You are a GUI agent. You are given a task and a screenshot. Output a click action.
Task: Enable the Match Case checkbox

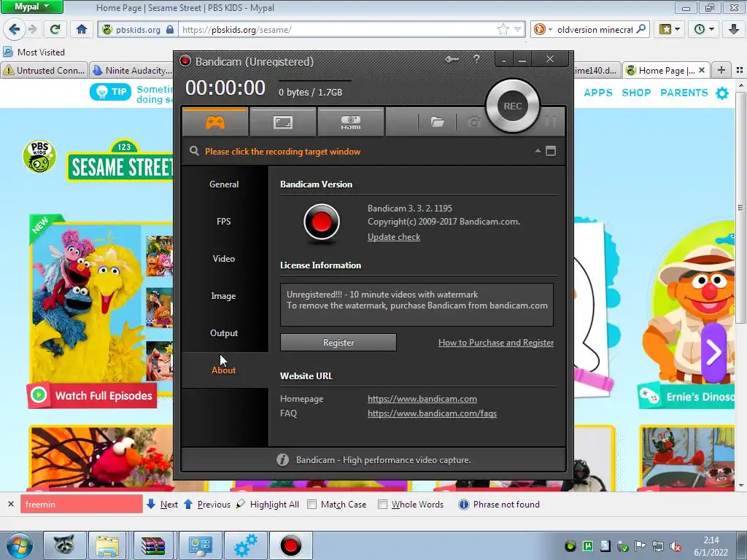(312, 505)
